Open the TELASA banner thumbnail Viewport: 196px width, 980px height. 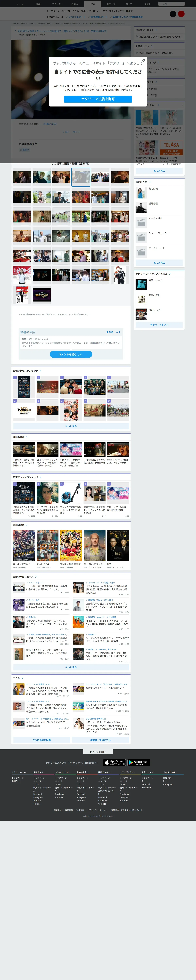point(171,148)
